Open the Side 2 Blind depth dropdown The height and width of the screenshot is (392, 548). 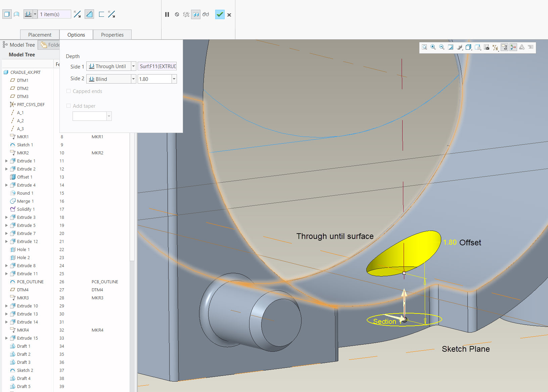coord(133,79)
